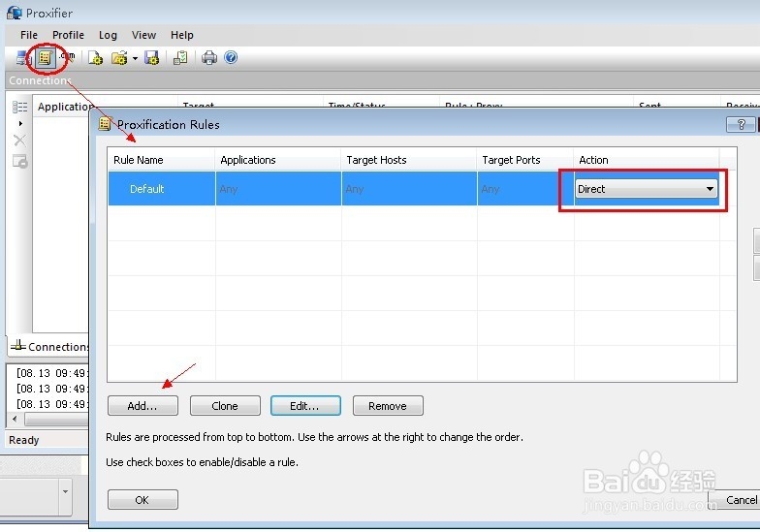Click the grey X icon in Connections sidebar
This screenshot has height=532, width=760.
tap(19, 141)
